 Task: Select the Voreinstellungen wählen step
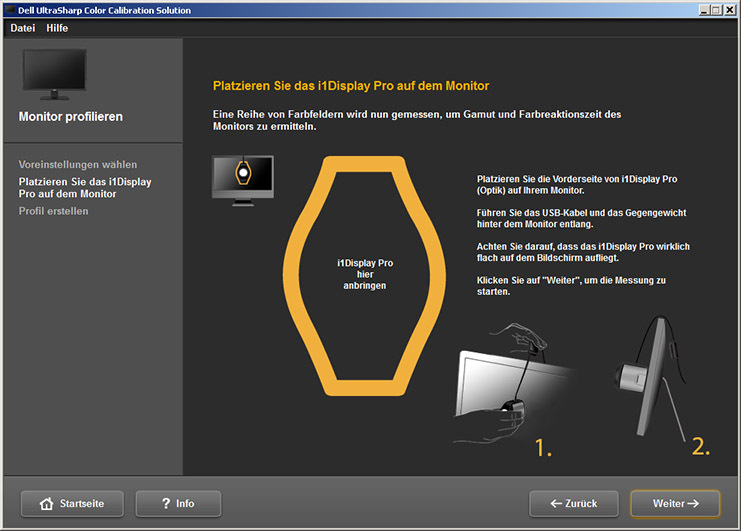(x=78, y=164)
